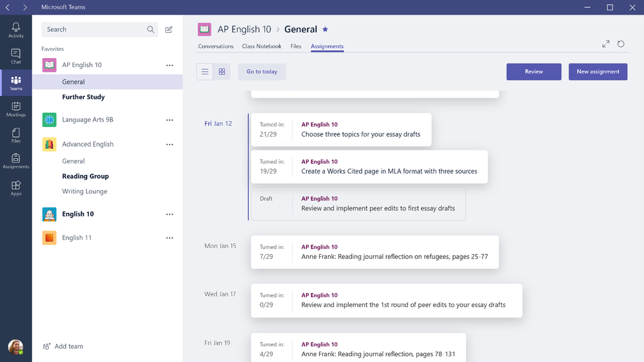The height and width of the screenshot is (362, 644).
Task: Open the Chat section
Action: pos(15,56)
